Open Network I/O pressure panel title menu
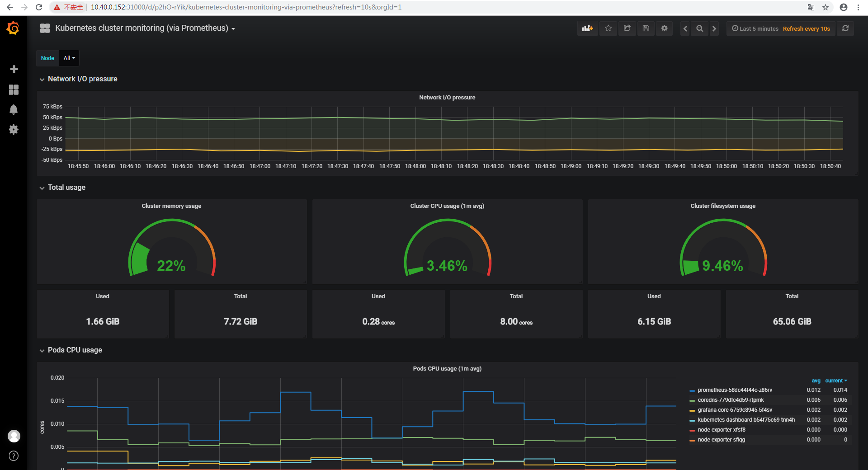This screenshot has width=868, height=470. click(447, 98)
